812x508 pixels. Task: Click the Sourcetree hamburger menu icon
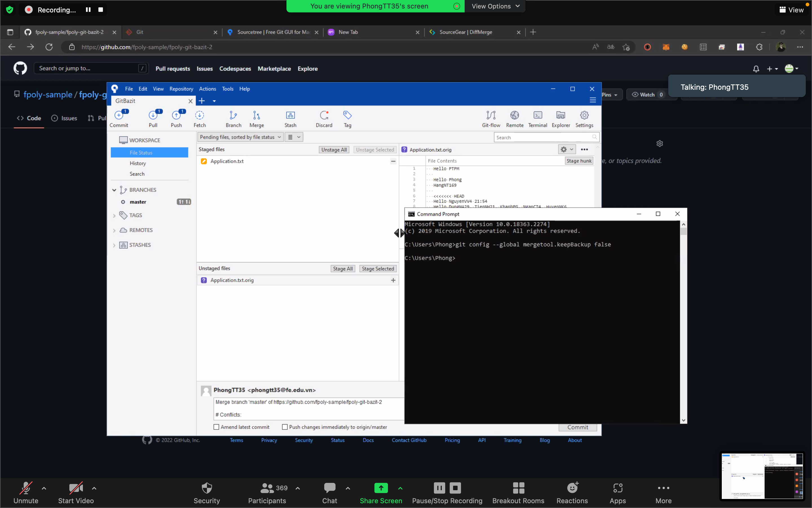593,100
